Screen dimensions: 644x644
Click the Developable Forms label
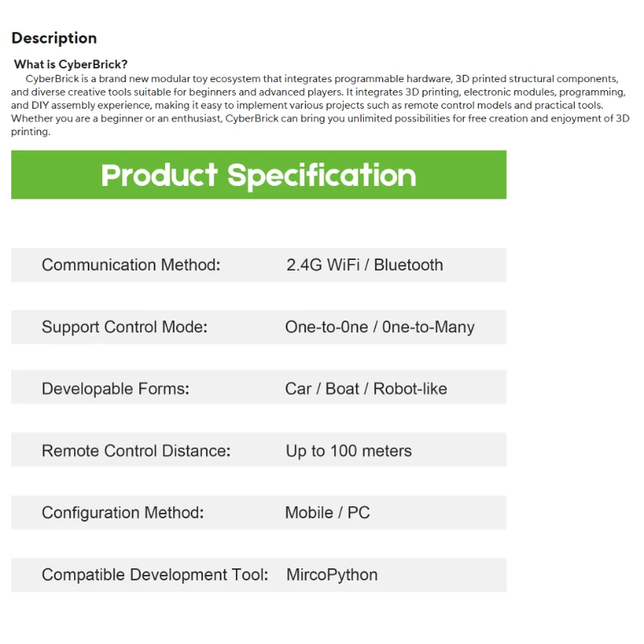[x=115, y=389]
